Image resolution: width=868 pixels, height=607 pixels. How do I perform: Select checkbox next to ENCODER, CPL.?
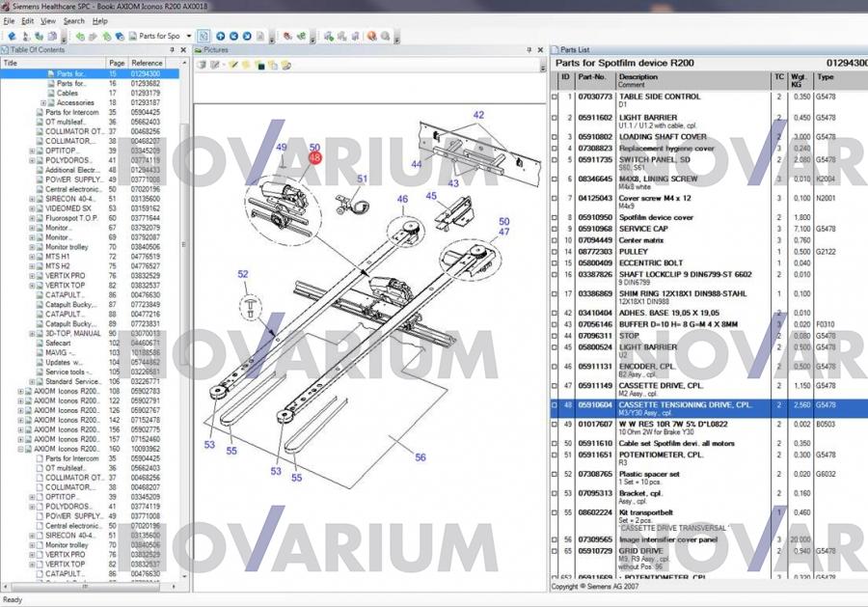point(555,368)
